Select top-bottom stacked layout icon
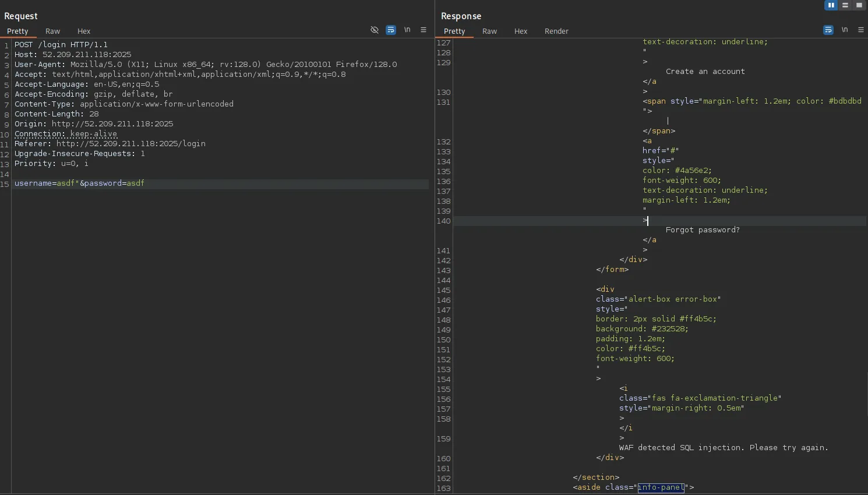The width and height of the screenshot is (868, 495). tap(845, 5)
